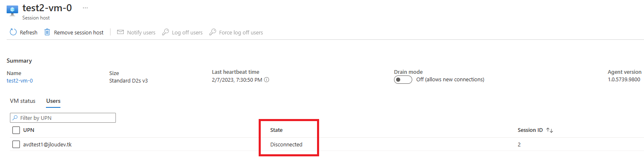Click the Refresh circular arrow icon

[13, 32]
